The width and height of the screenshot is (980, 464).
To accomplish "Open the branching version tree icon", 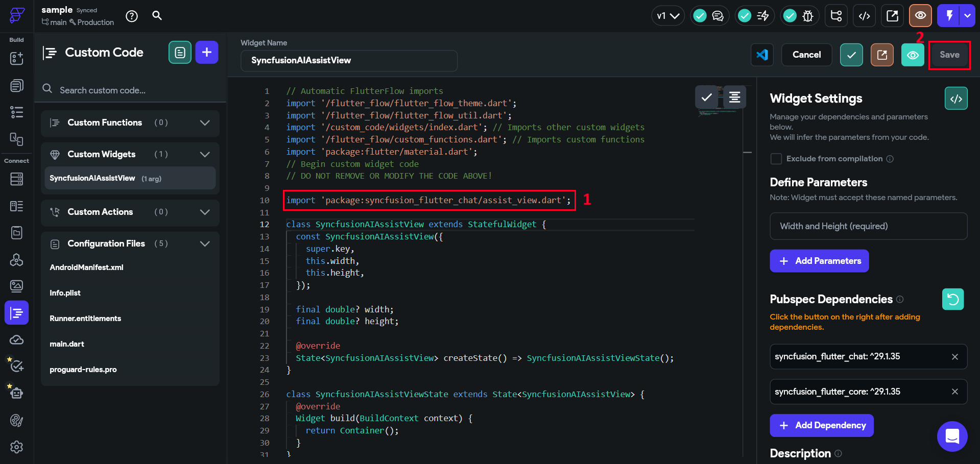I will pos(836,15).
